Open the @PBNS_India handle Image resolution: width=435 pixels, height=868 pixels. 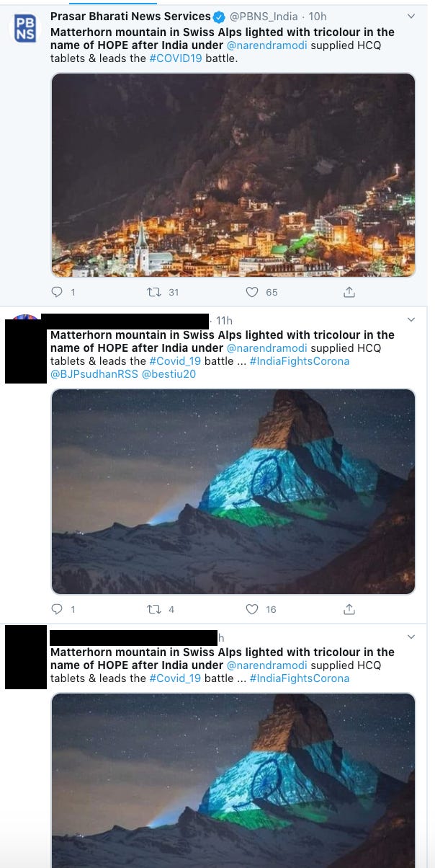point(265,16)
